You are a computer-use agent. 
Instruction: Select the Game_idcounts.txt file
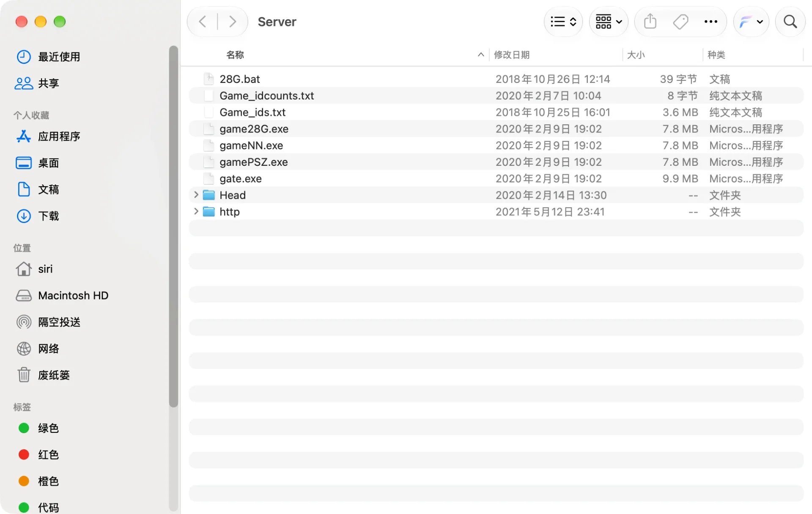coord(496,96)
